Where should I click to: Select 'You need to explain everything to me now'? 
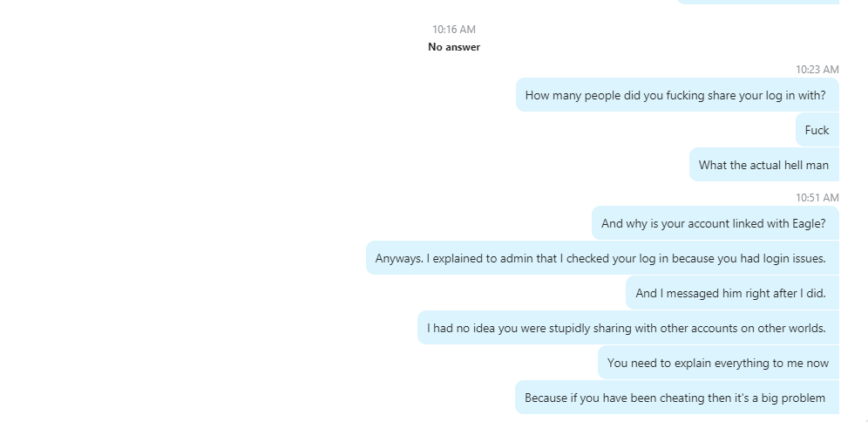click(718, 363)
